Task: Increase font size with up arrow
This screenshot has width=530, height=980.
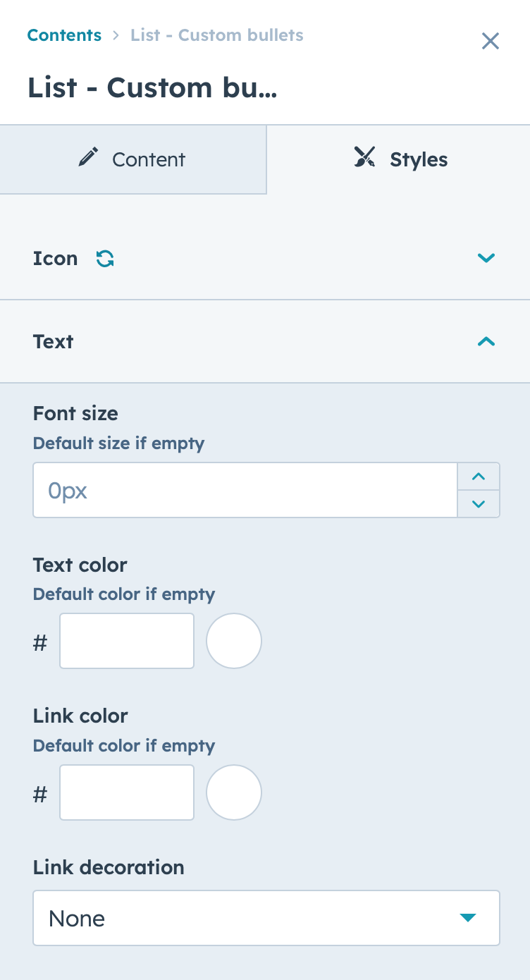Action: pos(479,477)
